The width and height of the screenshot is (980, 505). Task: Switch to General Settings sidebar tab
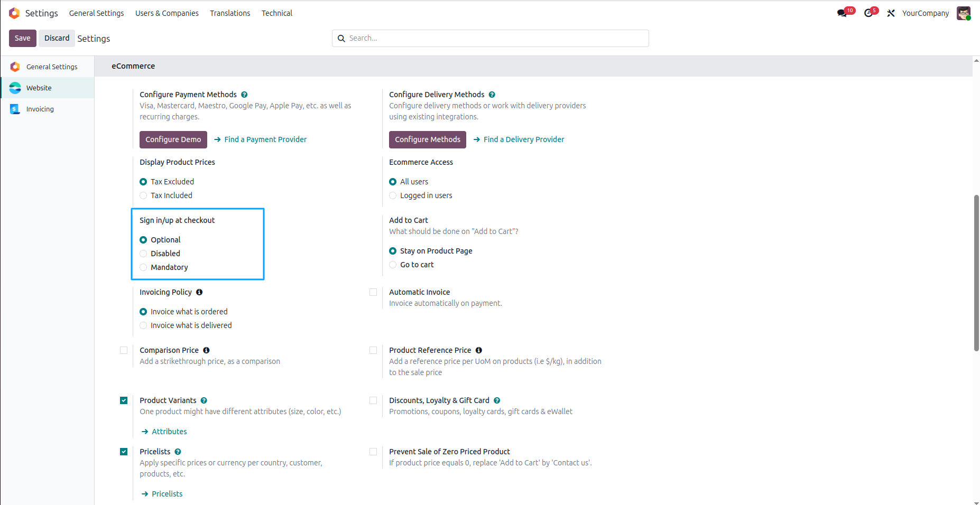[x=48, y=67]
